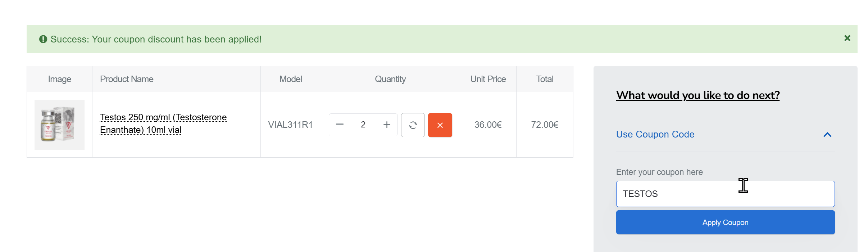
Task: Click the Product Name column header
Action: click(127, 79)
